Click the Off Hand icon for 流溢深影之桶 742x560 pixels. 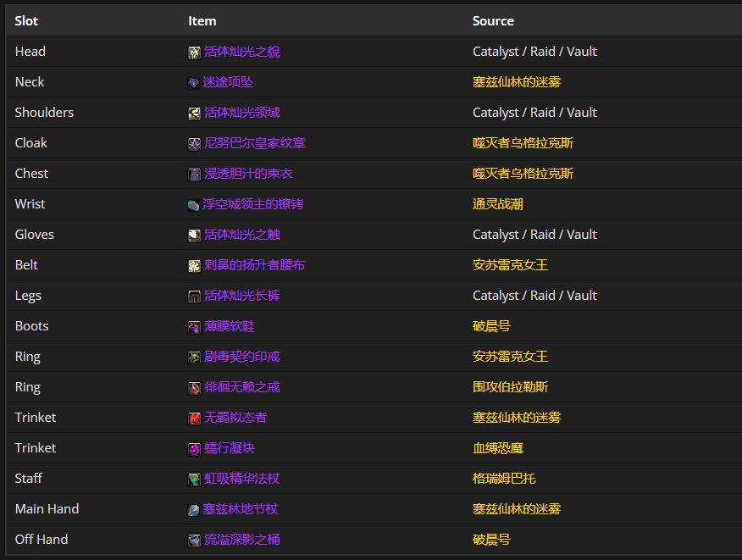pos(192,539)
